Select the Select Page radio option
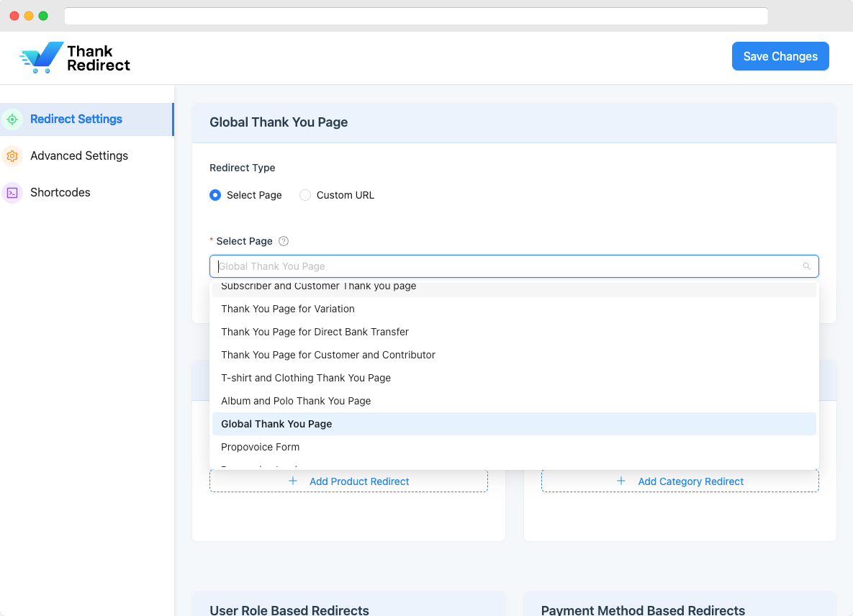The image size is (853, 616). [215, 195]
